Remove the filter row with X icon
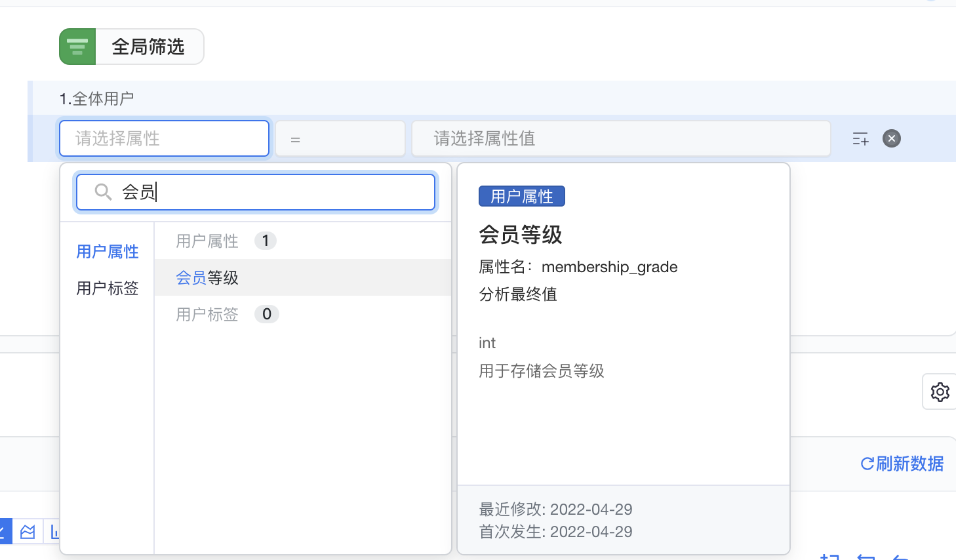 (891, 138)
